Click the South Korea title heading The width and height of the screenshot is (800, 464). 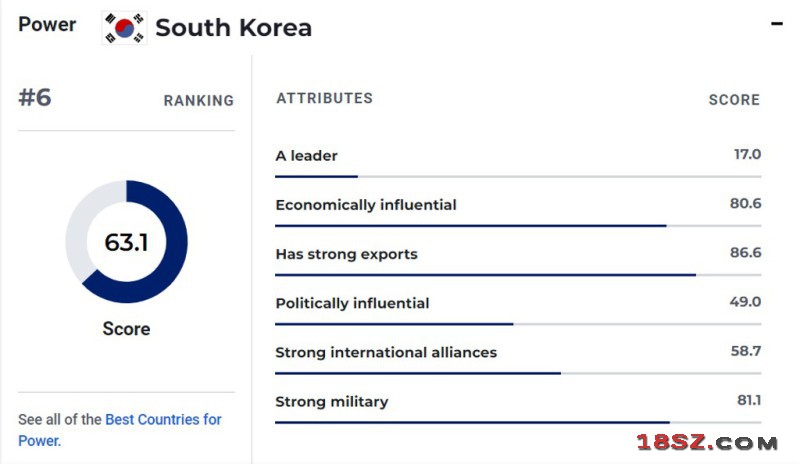(233, 28)
